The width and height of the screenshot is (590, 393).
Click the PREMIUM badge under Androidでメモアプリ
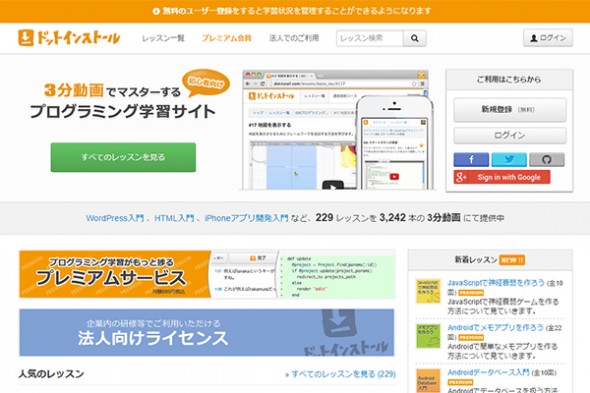click(x=471, y=337)
